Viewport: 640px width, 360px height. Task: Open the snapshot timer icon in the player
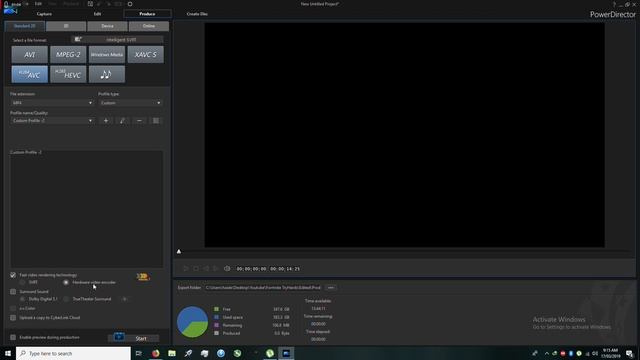227,269
